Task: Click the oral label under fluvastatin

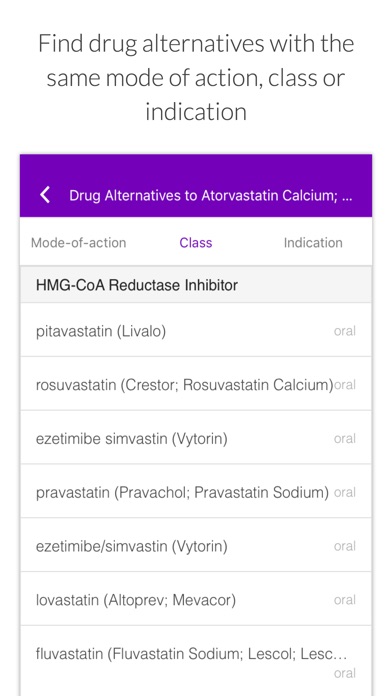Action: click(x=345, y=673)
